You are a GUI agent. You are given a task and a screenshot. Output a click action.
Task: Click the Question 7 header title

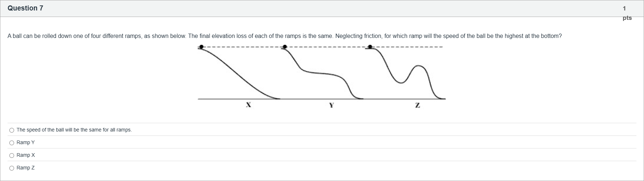pos(25,8)
